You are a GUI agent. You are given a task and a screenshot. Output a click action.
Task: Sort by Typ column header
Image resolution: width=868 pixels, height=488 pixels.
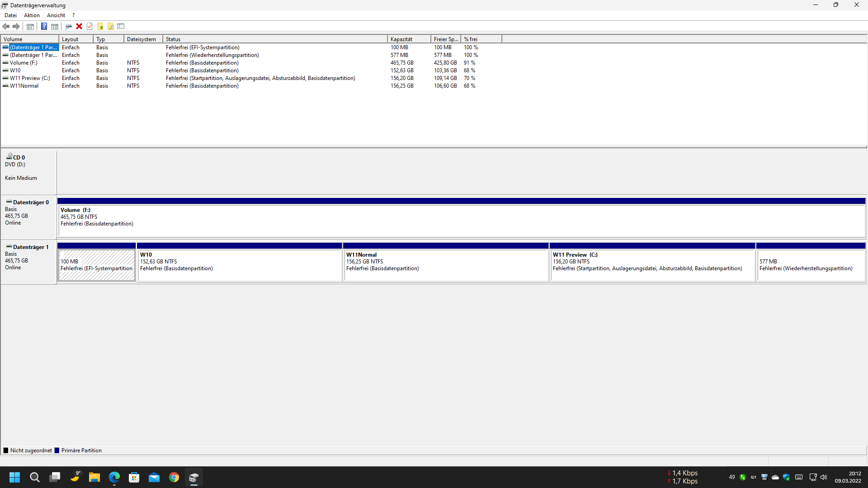click(108, 39)
